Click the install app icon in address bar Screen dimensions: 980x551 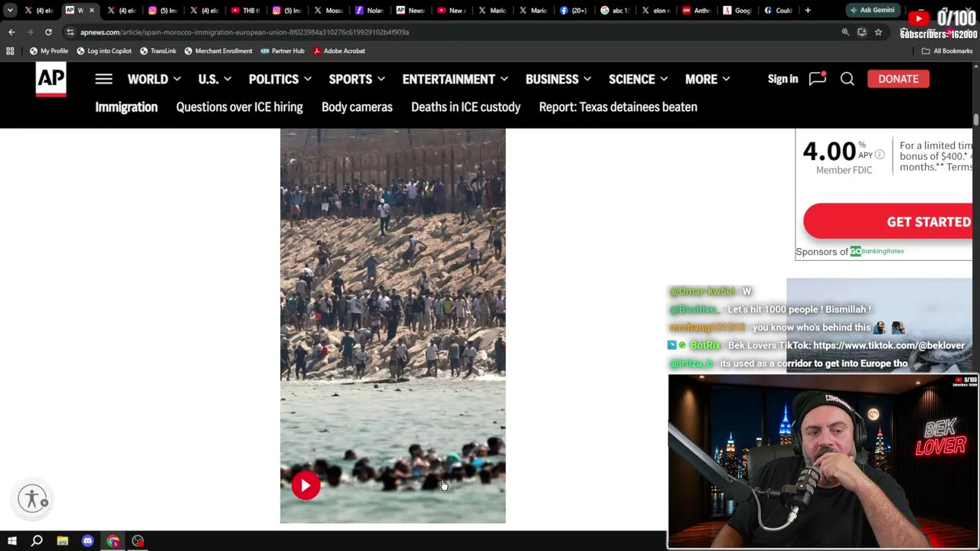pos(861,32)
